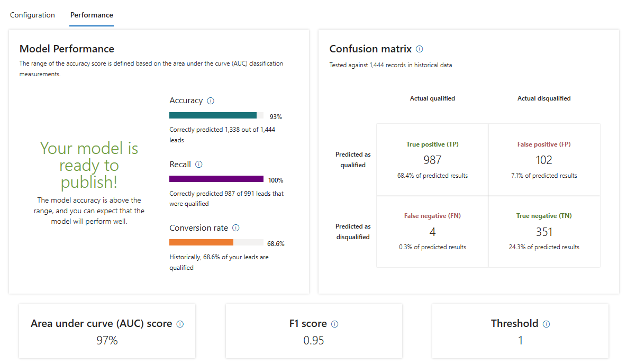627x364 pixels.
Task: Select the False positive (FP) cell
Action: click(x=544, y=160)
